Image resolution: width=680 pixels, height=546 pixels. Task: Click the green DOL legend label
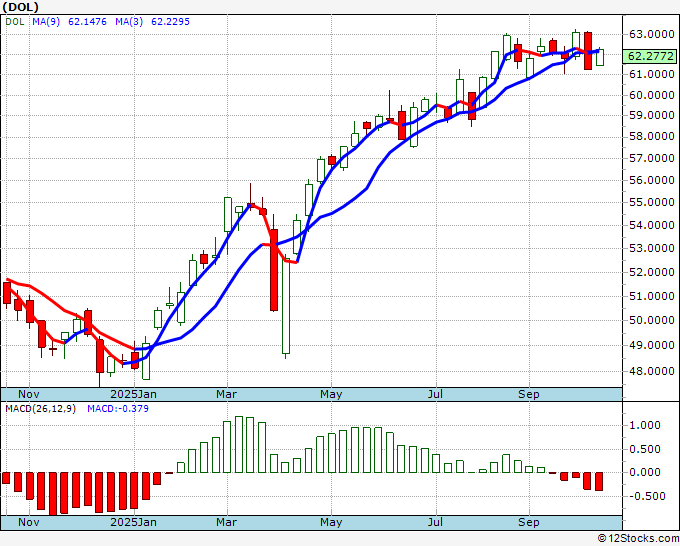tap(15, 22)
